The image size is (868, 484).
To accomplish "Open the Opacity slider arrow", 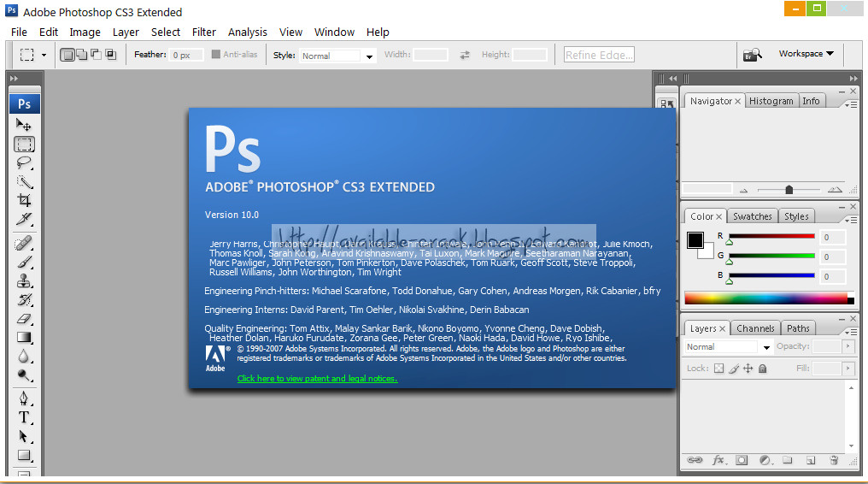I will (x=848, y=346).
